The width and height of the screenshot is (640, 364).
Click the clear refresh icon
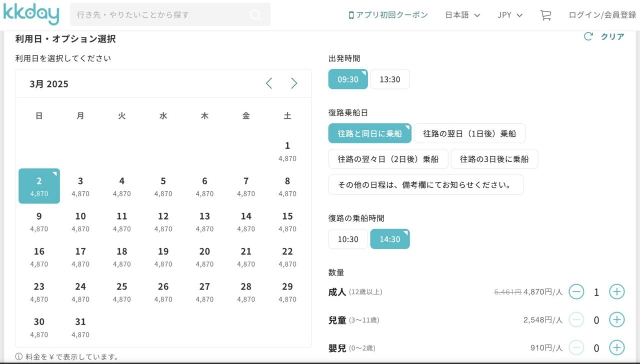pos(588,36)
